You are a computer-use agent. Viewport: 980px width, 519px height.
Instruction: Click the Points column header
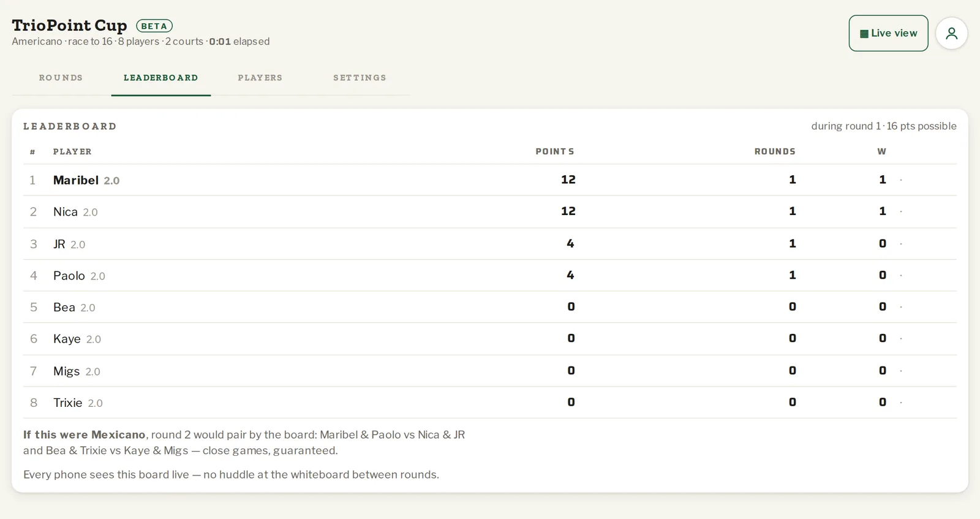(555, 151)
